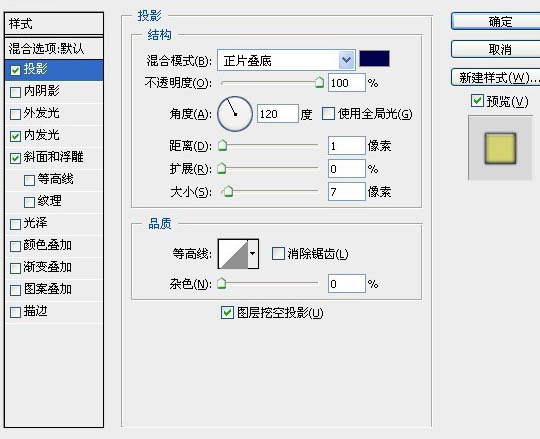Screen dimensions: 540x439
Task: Click the 新建样式 button
Action: tap(496, 77)
